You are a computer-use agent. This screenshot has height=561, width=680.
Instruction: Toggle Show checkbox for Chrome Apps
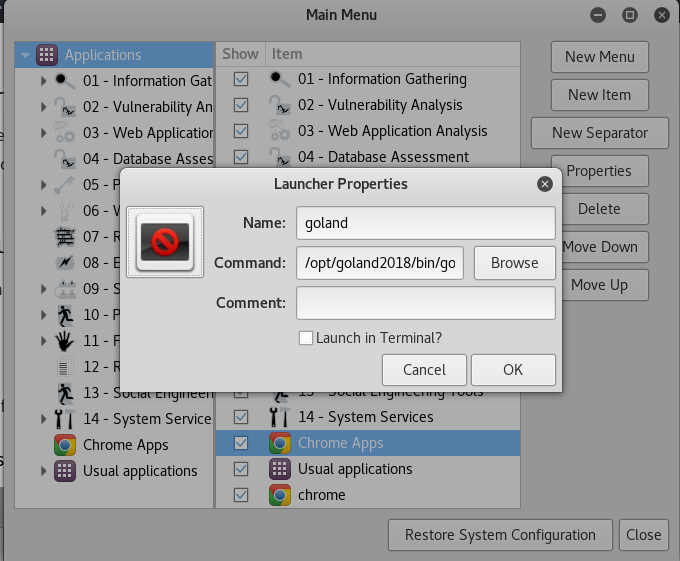point(241,443)
